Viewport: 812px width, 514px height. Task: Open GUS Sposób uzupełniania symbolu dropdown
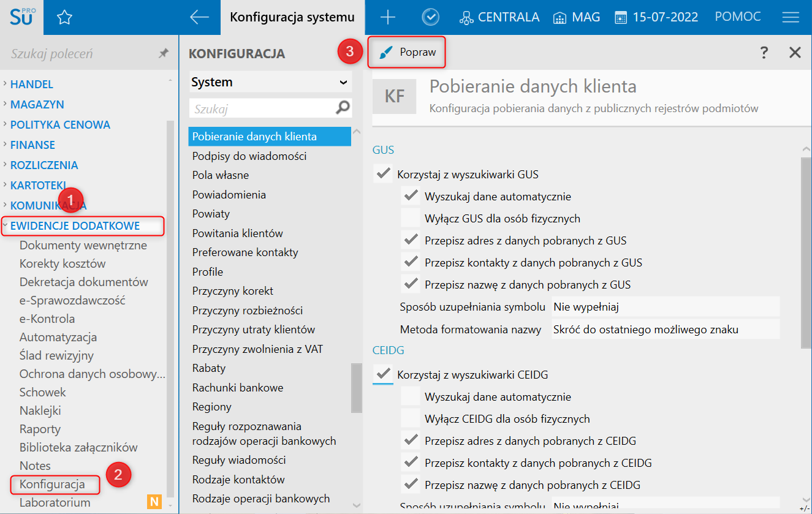pyautogui.click(x=666, y=306)
